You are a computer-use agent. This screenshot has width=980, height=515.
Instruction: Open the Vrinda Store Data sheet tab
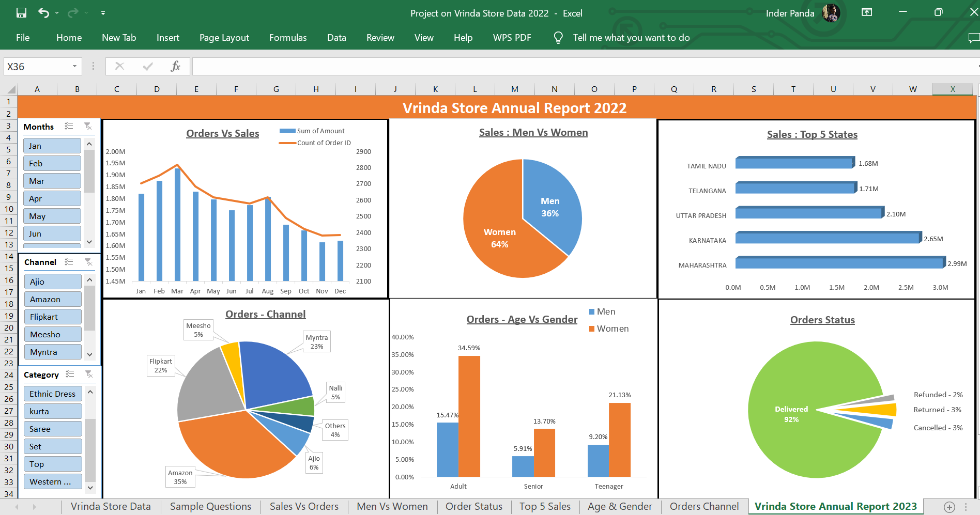[x=110, y=506]
